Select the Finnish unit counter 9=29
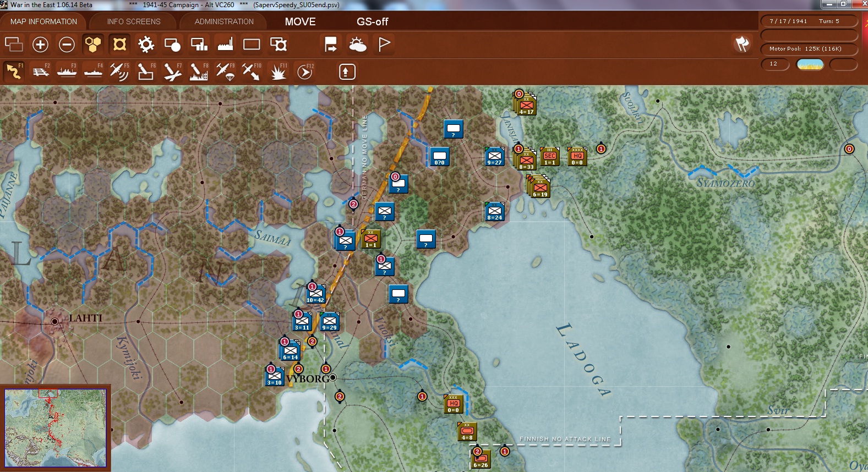The width and height of the screenshot is (868, 472). [x=329, y=322]
